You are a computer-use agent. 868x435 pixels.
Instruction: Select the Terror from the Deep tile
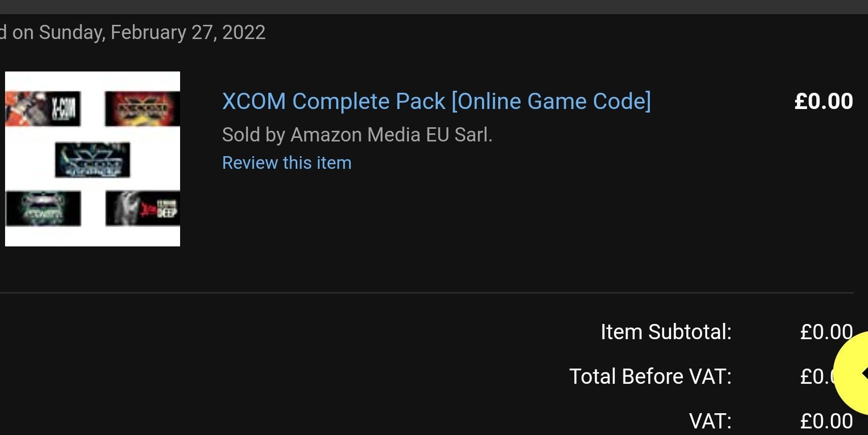(x=143, y=208)
